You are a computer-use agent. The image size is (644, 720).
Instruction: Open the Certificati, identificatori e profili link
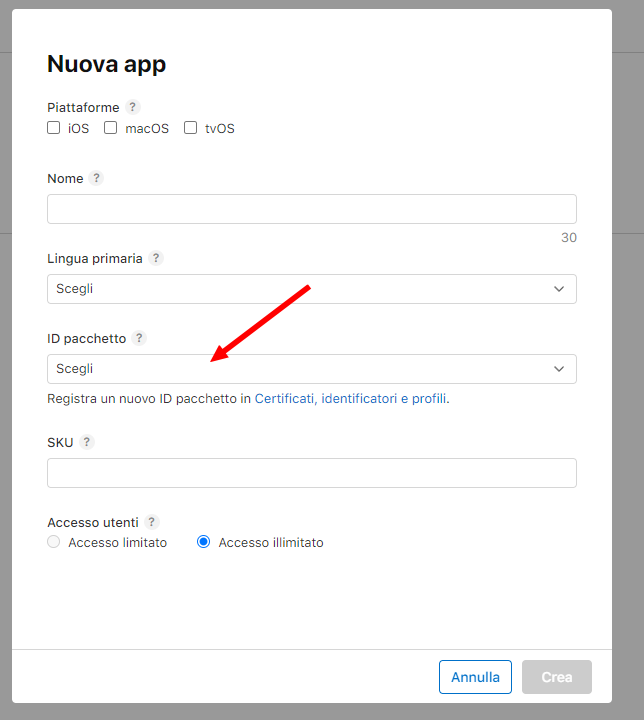[x=350, y=399]
